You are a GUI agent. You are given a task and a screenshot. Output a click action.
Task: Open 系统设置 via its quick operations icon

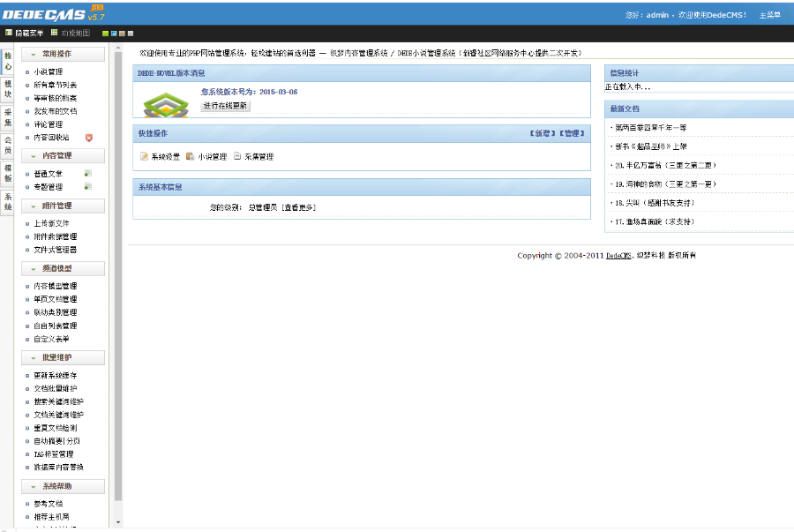pyautogui.click(x=144, y=155)
